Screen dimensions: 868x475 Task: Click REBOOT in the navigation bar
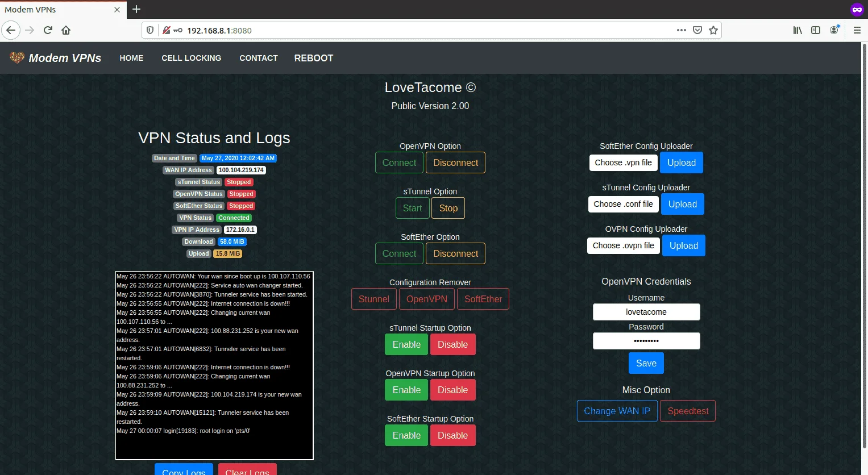click(x=314, y=58)
